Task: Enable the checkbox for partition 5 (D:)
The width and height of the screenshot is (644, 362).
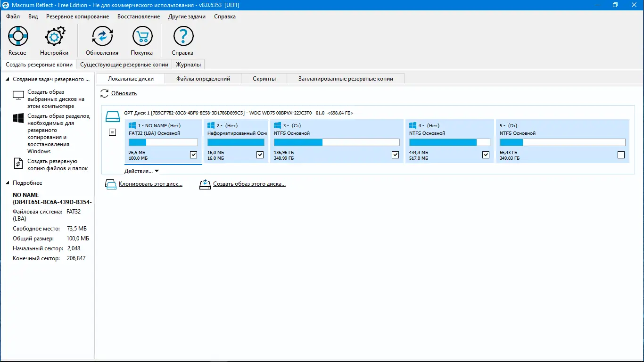Action: (x=621, y=155)
